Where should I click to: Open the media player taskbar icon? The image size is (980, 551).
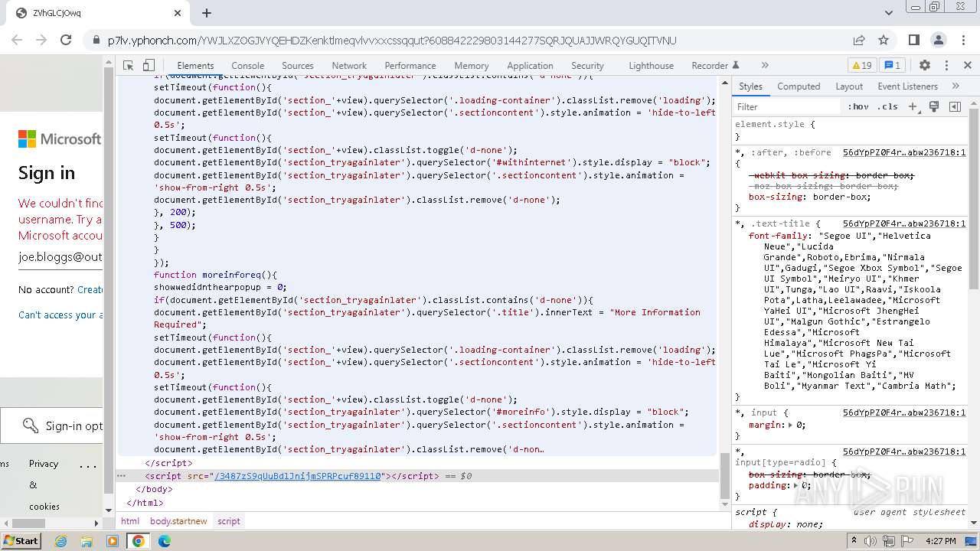113,541
